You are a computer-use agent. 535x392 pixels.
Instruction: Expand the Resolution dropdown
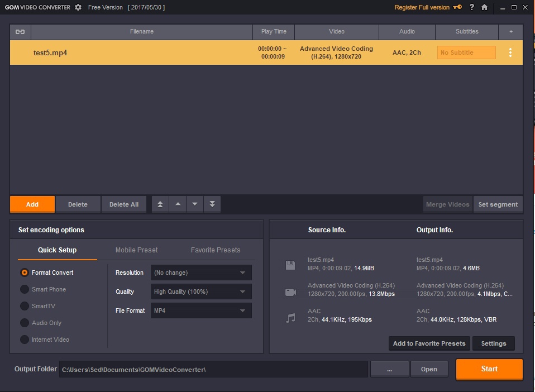(x=201, y=273)
